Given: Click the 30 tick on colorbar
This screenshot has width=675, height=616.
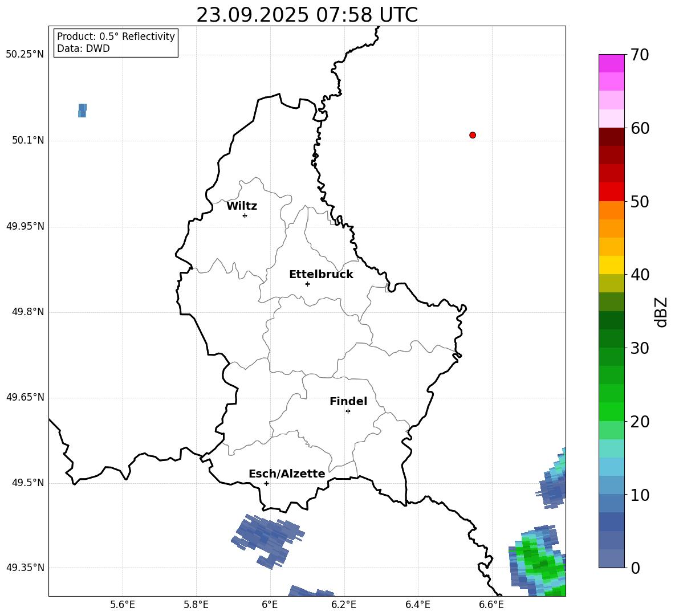Looking at the screenshot, I should [640, 348].
